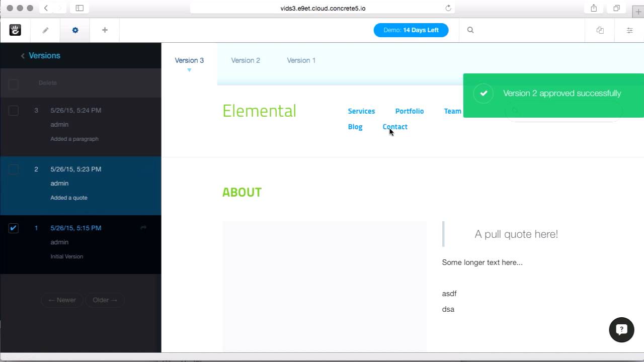This screenshot has width=644, height=362.
Task: Select the 5/26/15, 5:23 PM version row
Action: [80, 186]
